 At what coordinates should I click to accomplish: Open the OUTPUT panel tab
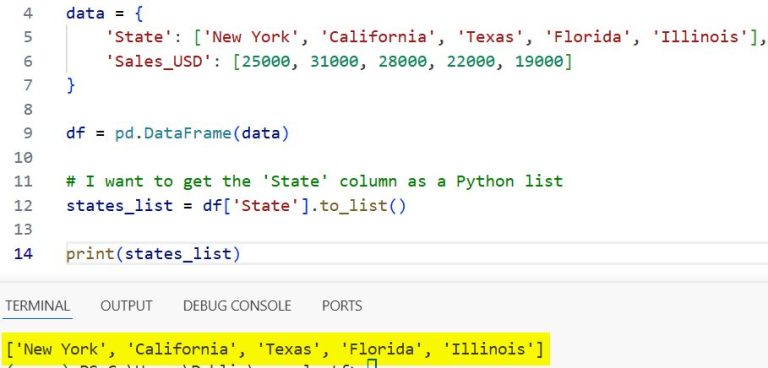tap(126, 306)
